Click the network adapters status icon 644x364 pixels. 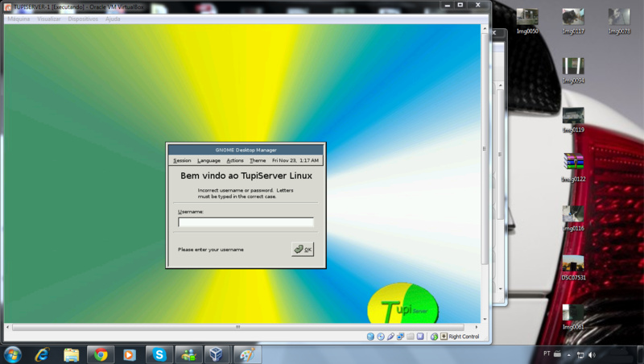(400, 337)
